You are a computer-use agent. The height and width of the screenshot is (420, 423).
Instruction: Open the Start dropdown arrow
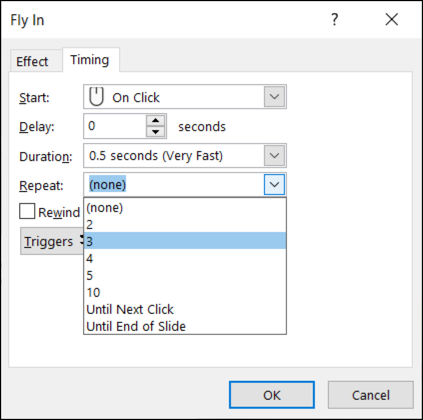click(274, 97)
